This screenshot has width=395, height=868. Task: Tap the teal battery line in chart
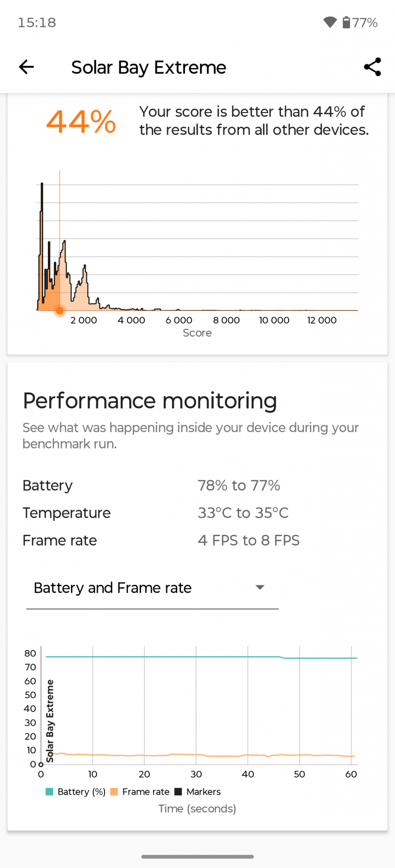coord(166,657)
